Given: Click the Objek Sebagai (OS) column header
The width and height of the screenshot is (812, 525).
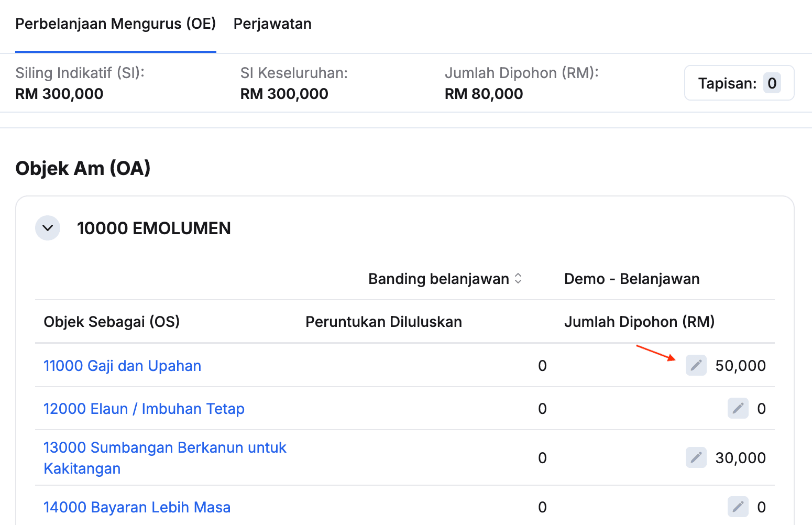Looking at the screenshot, I should 112,322.
